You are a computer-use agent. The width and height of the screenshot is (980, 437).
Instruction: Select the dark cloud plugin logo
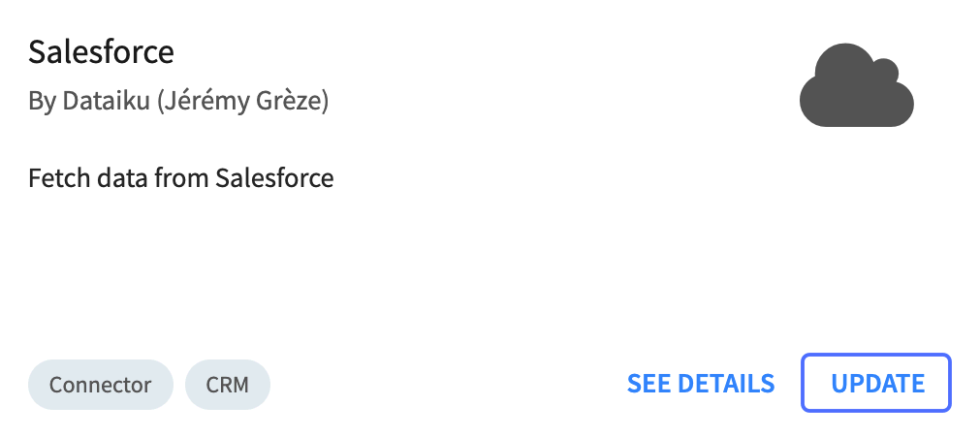tap(856, 86)
